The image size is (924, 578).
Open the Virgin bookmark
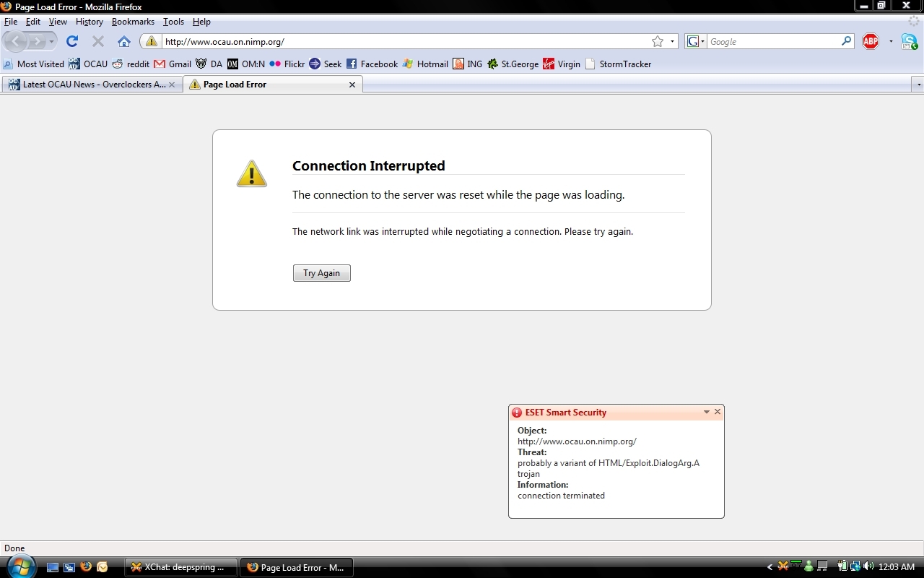pyautogui.click(x=562, y=64)
